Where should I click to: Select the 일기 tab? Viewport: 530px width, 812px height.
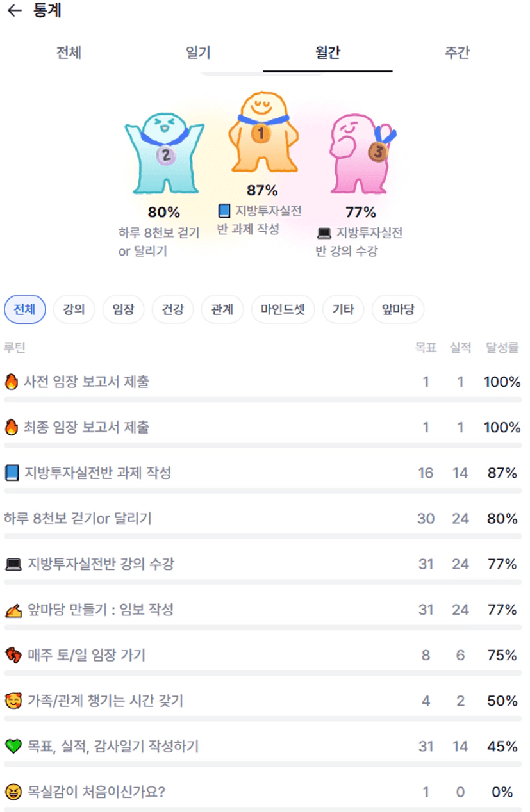tap(198, 53)
